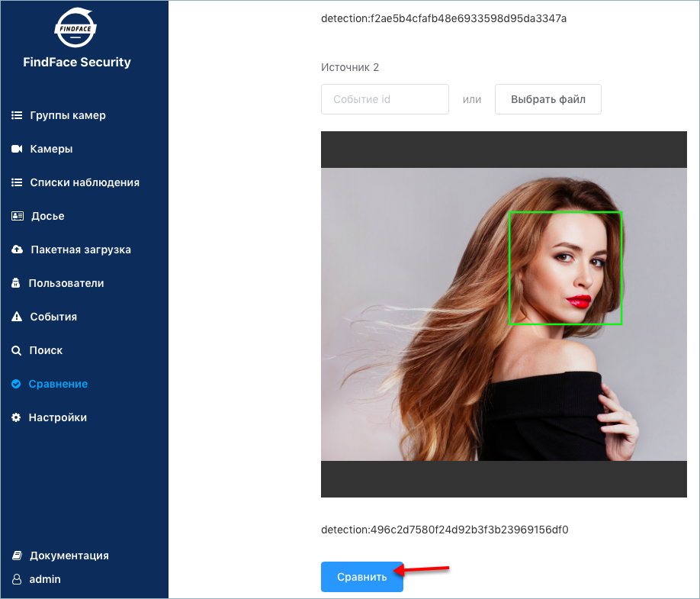The width and height of the screenshot is (700, 599).
Task: Click the FindFace logo emblem
Action: point(75,27)
